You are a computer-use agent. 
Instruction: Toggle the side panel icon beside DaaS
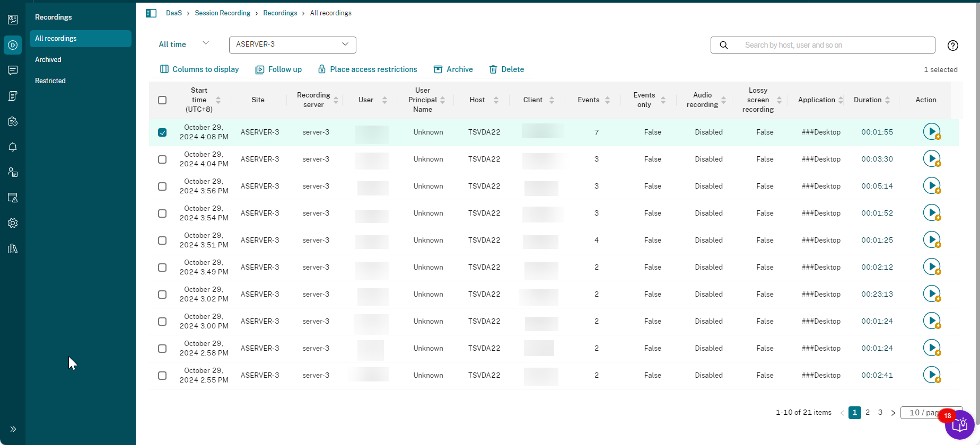(151, 13)
